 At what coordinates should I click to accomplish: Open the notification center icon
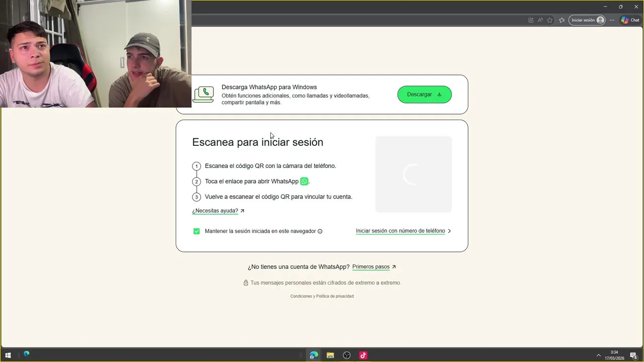(x=634, y=355)
